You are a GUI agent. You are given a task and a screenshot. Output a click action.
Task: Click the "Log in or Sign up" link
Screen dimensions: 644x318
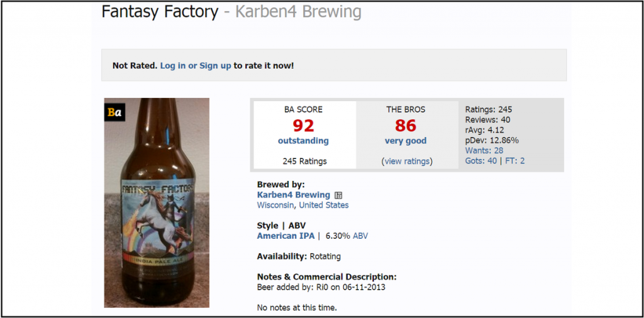click(196, 65)
